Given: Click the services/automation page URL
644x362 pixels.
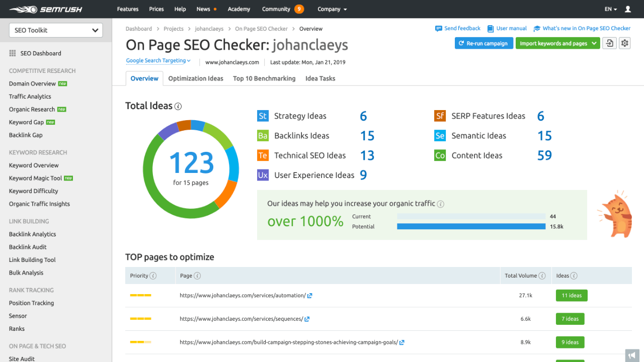Looking at the screenshot, I should click(243, 296).
